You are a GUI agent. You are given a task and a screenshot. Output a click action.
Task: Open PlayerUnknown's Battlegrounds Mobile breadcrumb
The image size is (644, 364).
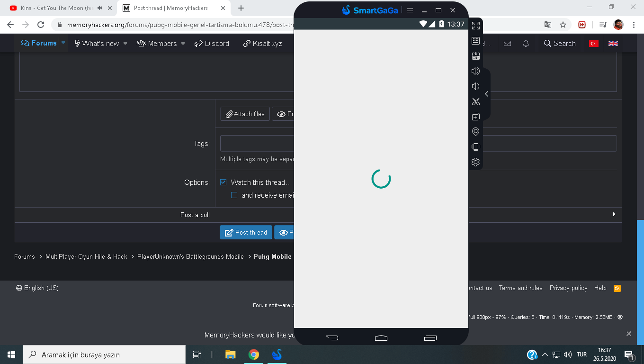pos(190,256)
